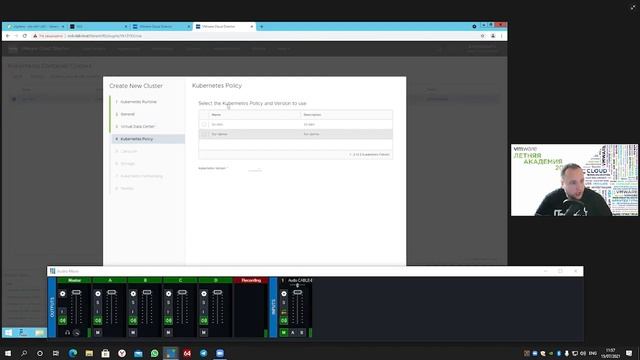Image resolution: width=640 pixels, height=360 pixels.
Task: Open Microsoft Store from the taskbar
Action: [105, 353]
